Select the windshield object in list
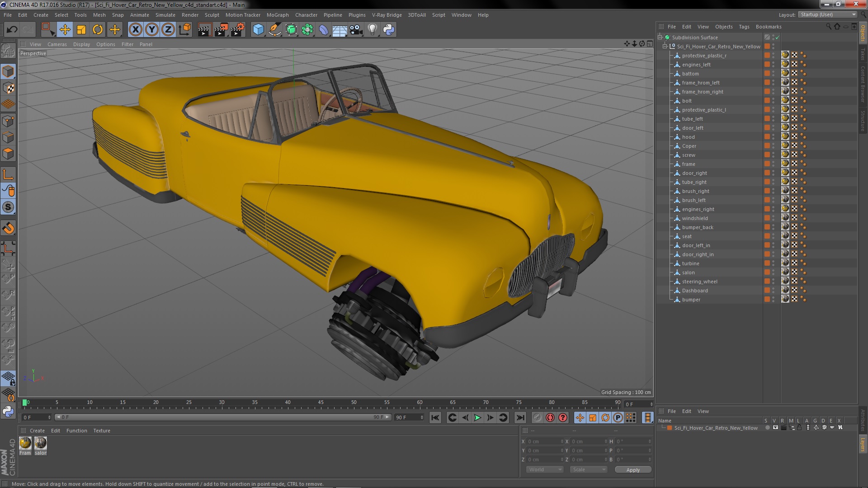This screenshot has height=488, width=868. (695, 218)
